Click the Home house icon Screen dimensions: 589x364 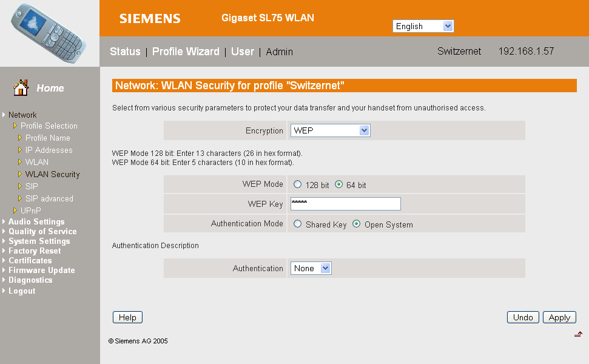[21, 87]
